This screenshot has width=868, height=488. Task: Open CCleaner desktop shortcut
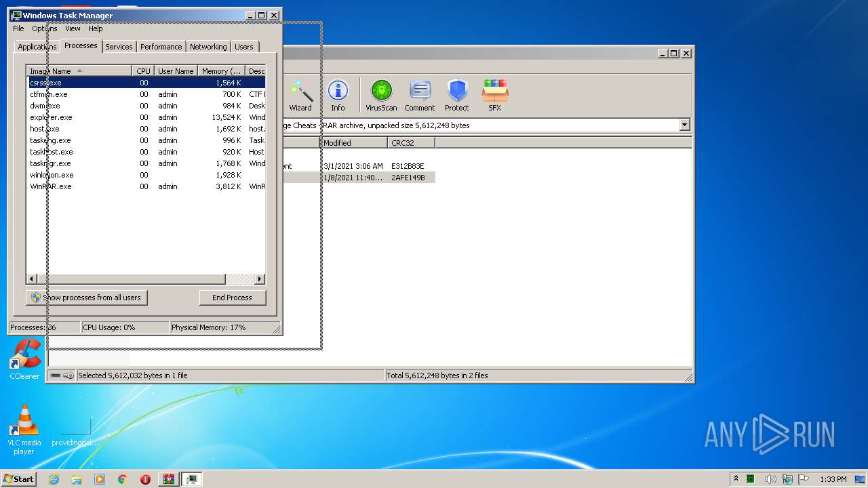point(24,360)
